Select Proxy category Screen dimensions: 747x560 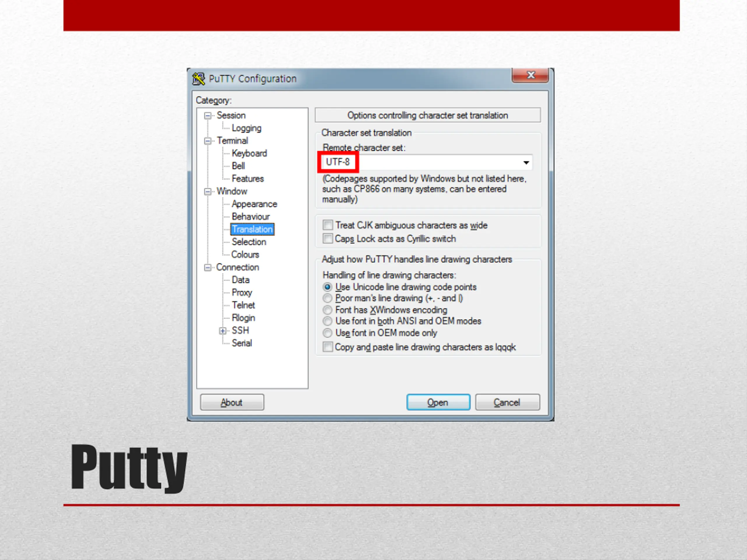(x=242, y=293)
